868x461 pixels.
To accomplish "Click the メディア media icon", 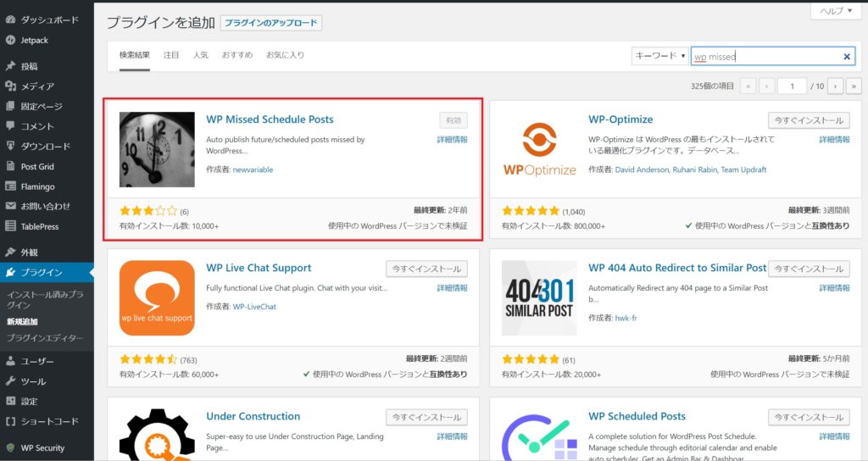I will (x=10, y=86).
